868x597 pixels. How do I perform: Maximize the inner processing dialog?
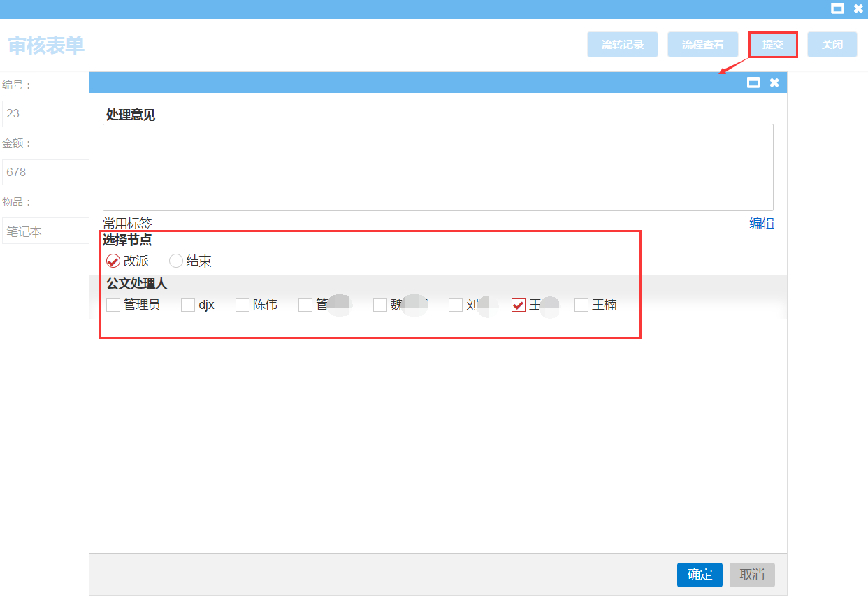[x=753, y=82]
